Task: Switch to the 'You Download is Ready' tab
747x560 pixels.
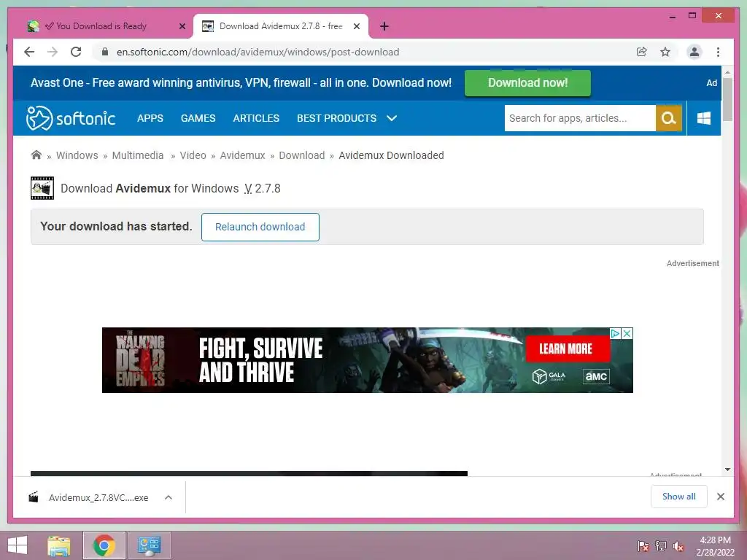Action: (x=101, y=26)
